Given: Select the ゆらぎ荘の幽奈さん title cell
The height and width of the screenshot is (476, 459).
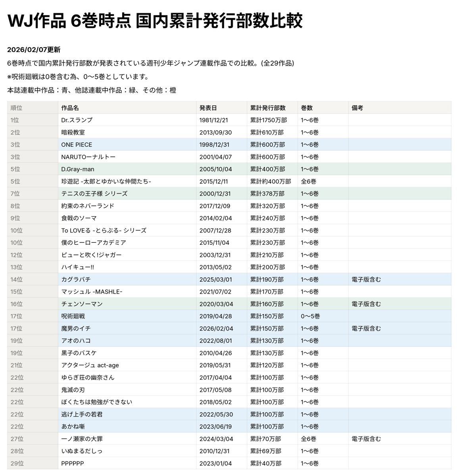Looking at the screenshot, I should coord(127,378).
